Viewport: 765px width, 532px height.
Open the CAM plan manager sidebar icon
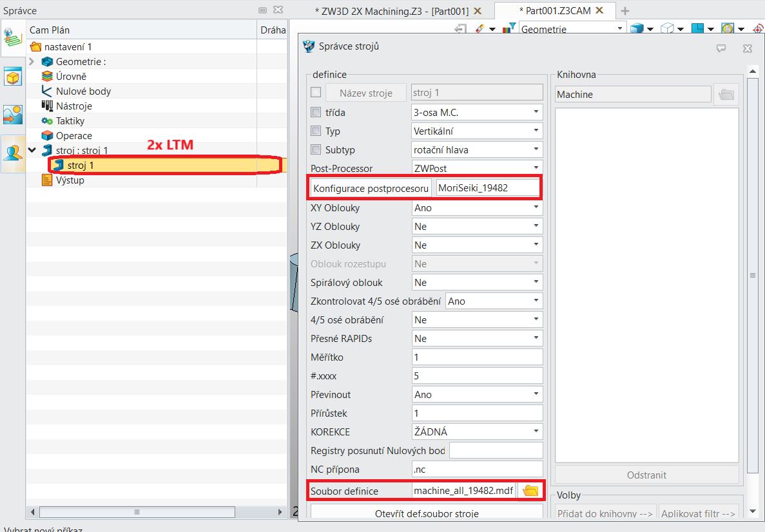(13, 38)
